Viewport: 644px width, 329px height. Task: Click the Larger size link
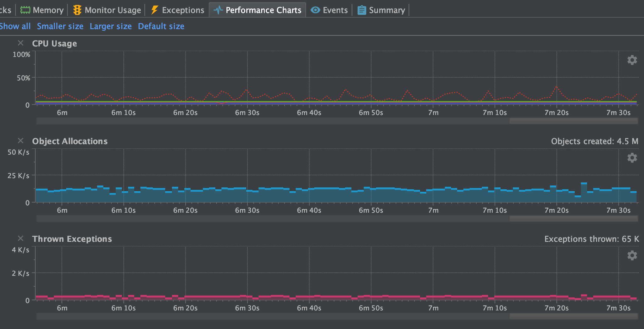tap(111, 26)
